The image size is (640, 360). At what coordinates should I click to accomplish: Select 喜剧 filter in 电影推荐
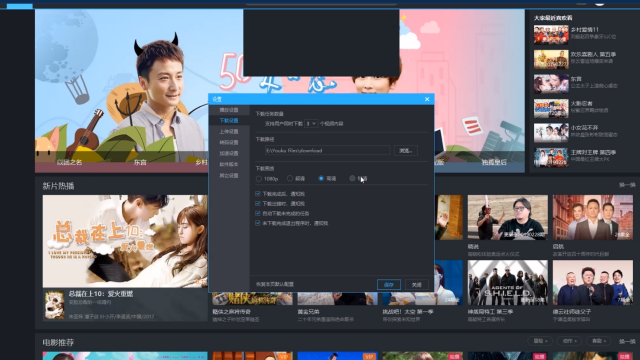point(599,341)
